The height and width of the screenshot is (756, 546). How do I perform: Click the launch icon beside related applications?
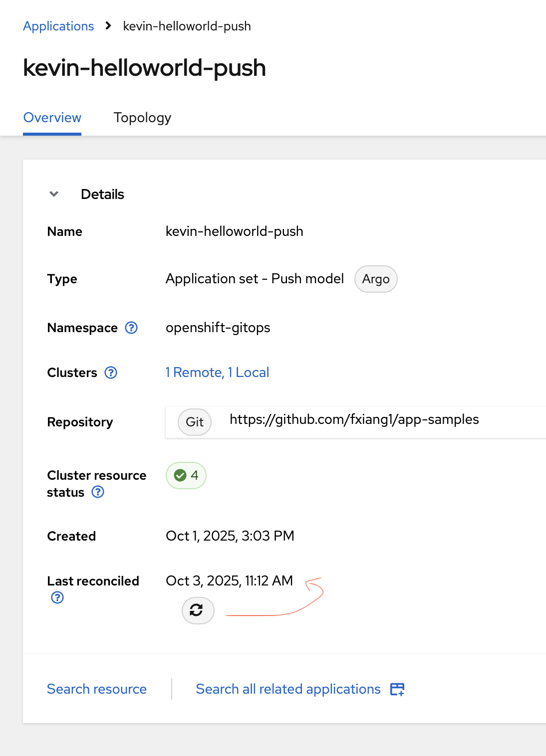click(x=397, y=689)
